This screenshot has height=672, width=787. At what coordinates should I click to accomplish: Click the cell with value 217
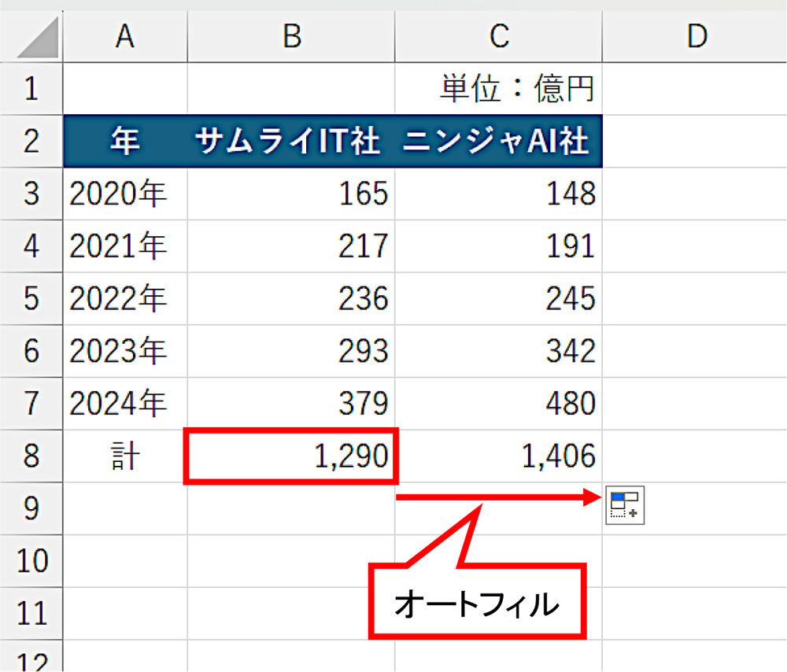point(291,246)
